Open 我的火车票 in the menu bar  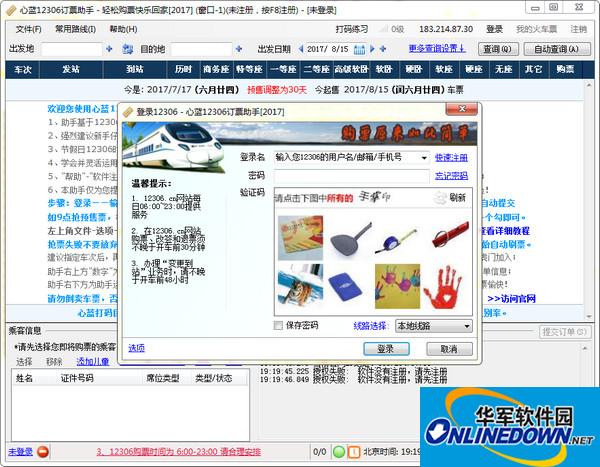click(x=536, y=29)
